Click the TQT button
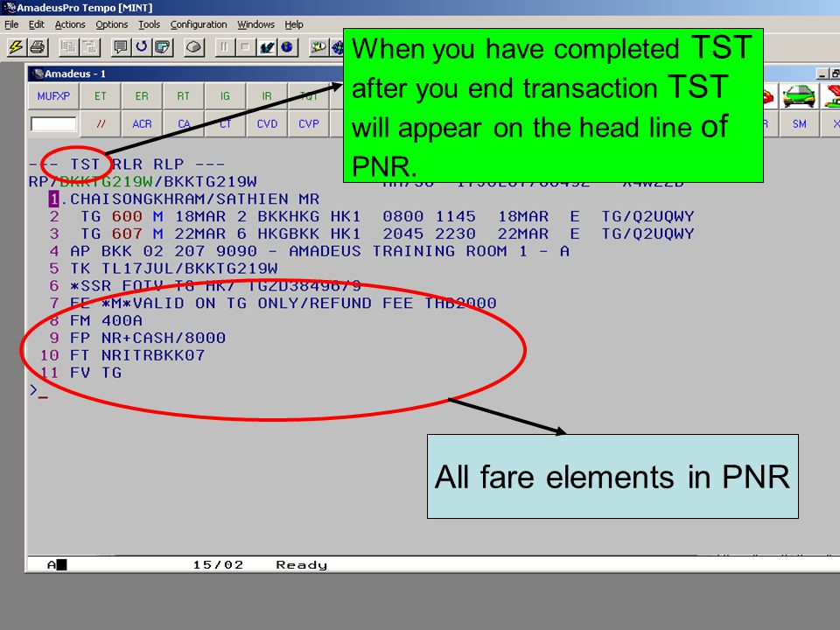The width and height of the screenshot is (840, 630). click(309, 96)
